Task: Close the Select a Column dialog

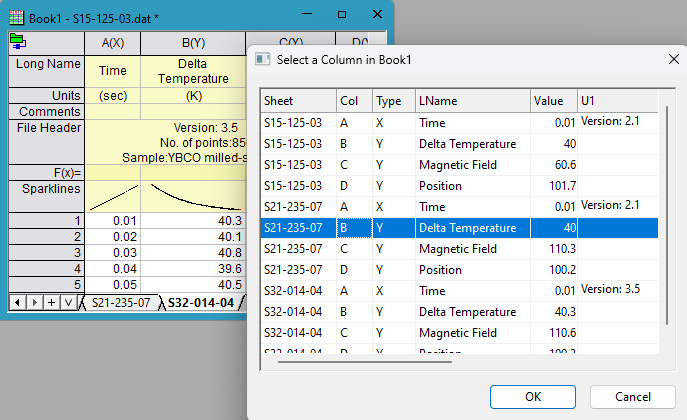Action: click(671, 59)
